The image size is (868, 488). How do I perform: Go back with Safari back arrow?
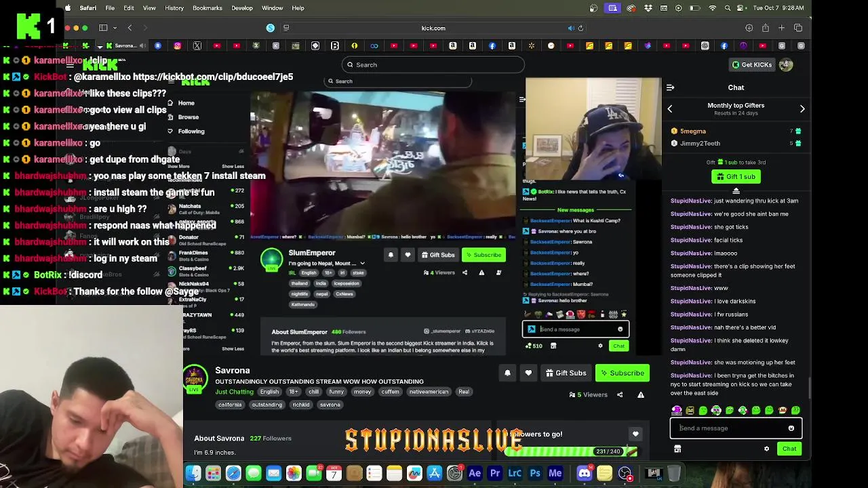(130, 28)
